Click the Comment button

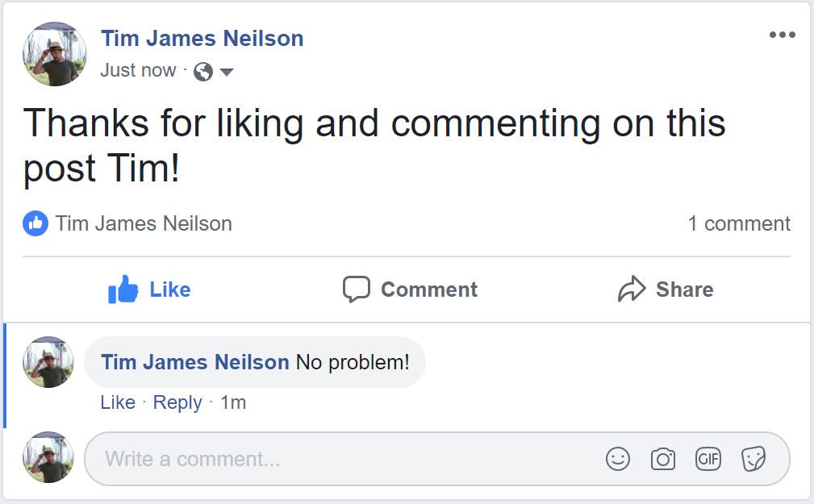(x=410, y=289)
